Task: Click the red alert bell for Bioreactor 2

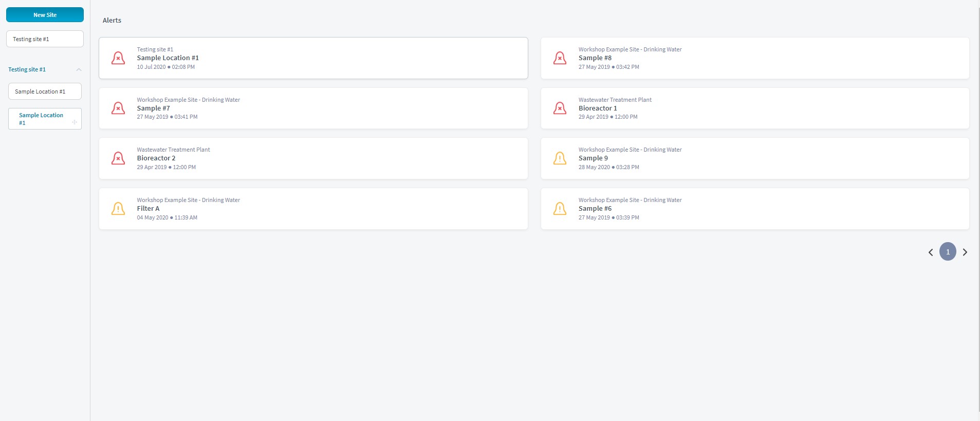Action: 118,158
